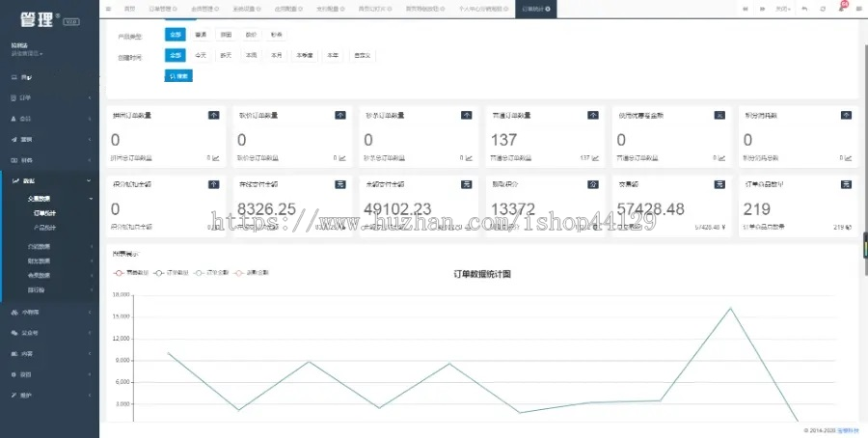
Task: Select 今天 creation time filter
Action: [x=201, y=55]
